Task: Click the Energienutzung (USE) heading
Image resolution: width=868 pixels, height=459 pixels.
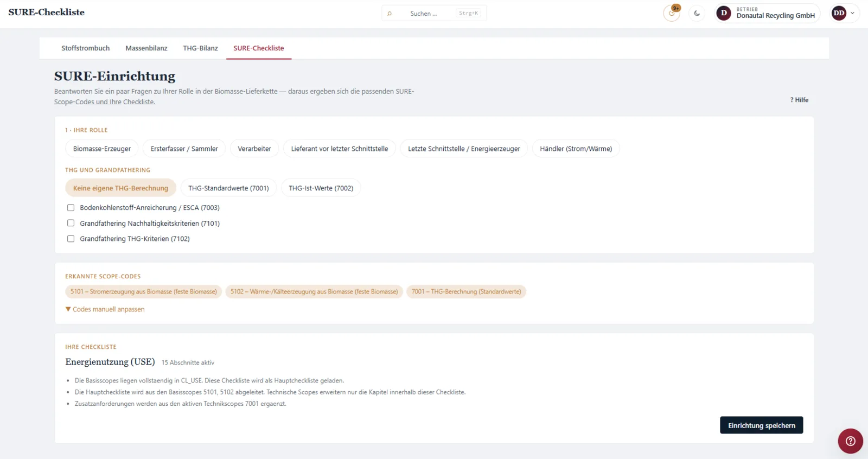Action: [110, 362]
